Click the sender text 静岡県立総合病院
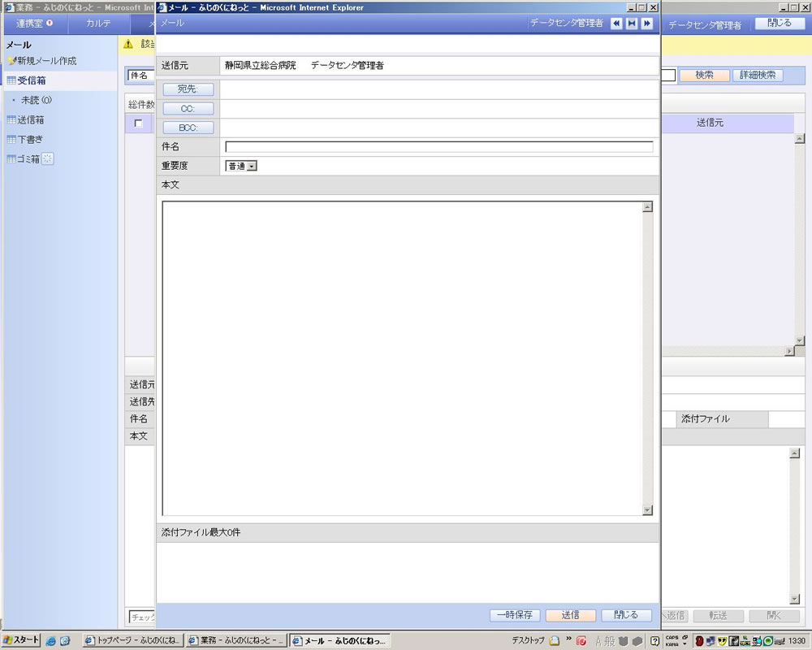Viewport: 812px width, 650px height. [x=261, y=65]
